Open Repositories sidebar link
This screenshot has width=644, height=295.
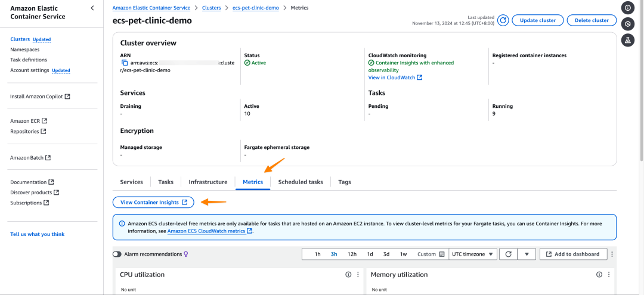point(28,131)
